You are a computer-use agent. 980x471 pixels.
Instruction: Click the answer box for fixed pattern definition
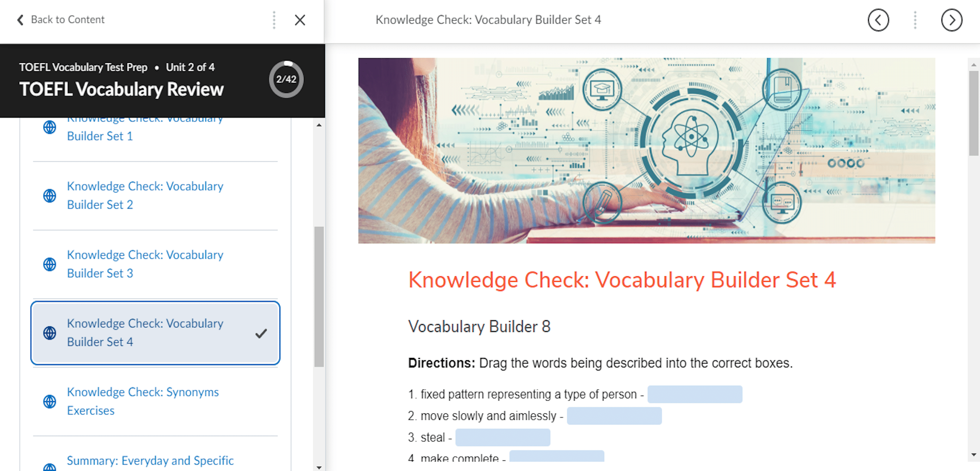(x=694, y=394)
